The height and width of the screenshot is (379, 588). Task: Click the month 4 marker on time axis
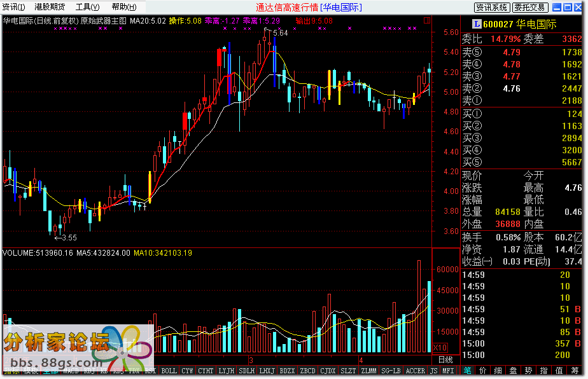click(x=360, y=361)
